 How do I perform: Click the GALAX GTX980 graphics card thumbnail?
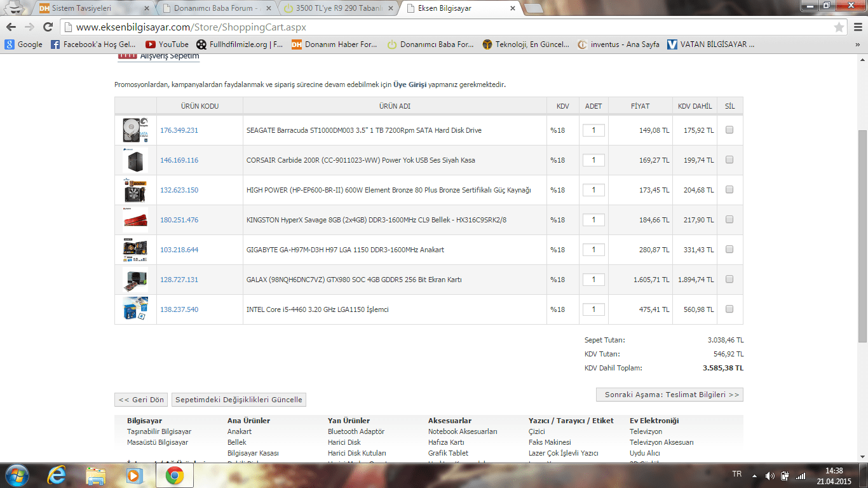135,280
